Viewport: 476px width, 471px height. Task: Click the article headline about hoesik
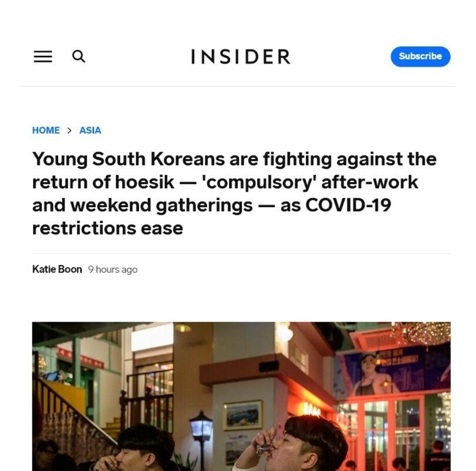pyautogui.click(x=234, y=194)
